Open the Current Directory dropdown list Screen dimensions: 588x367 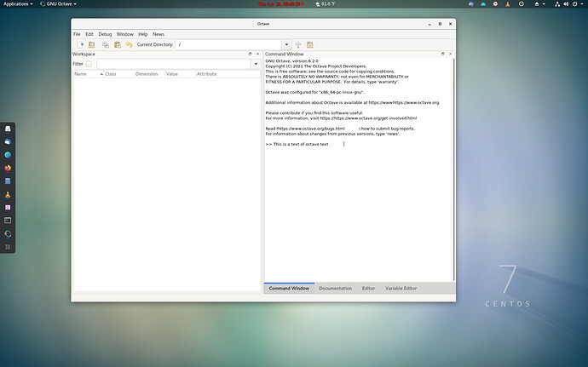pyautogui.click(x=286, y=44)
